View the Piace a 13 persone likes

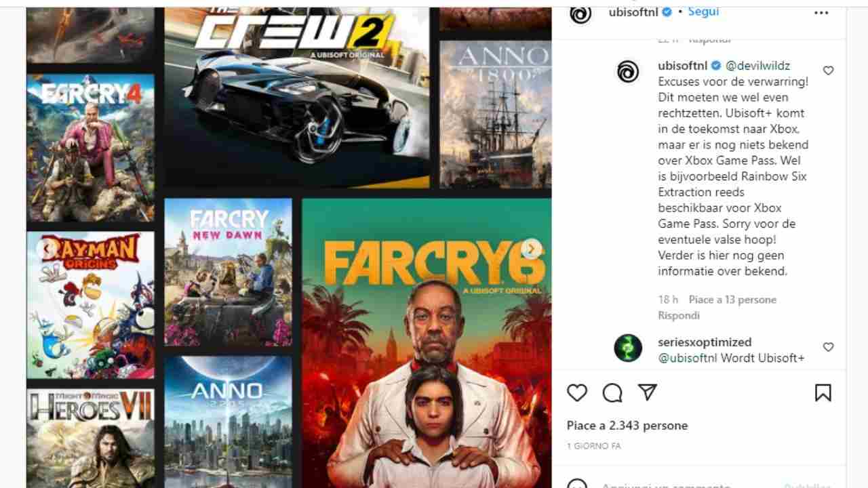pyautogui.click(x=732, y=300)
